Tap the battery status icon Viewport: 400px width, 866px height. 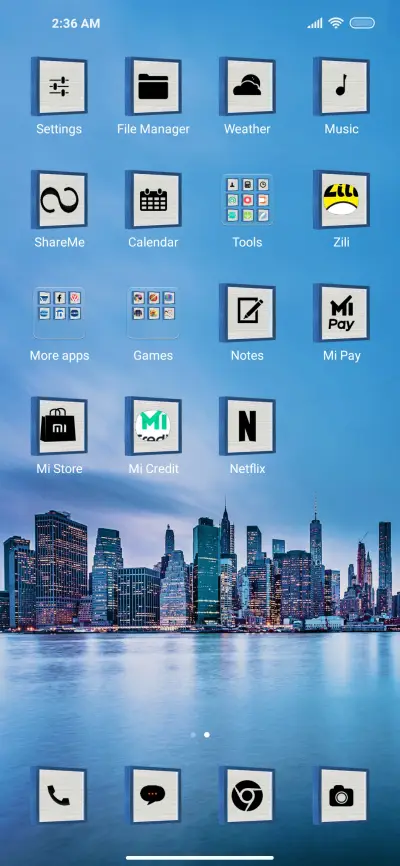[362, 23]
